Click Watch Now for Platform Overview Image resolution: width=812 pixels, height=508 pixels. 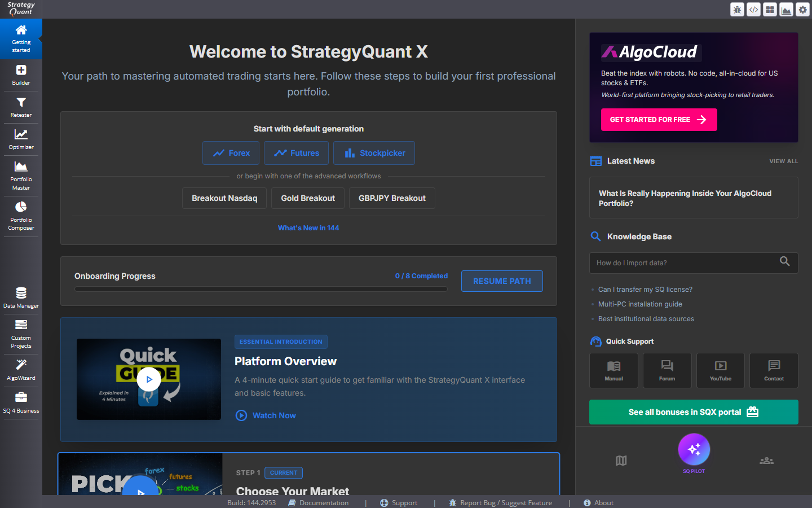[266, 415]
